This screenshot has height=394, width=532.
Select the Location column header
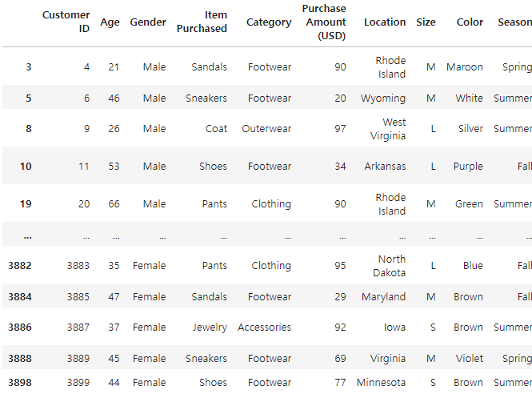pyautogui.click(x=385, y=22)
